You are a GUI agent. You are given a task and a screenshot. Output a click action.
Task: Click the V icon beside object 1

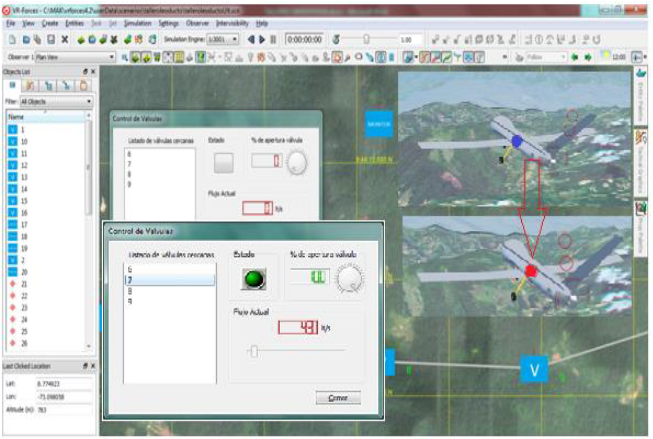point(13,130)
